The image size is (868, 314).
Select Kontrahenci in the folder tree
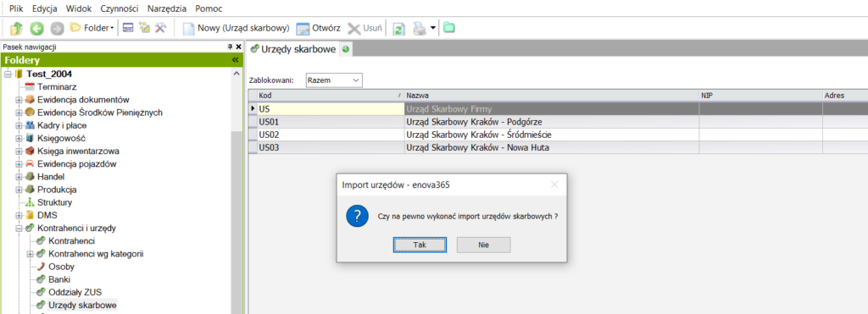click(x=71, y=241)
